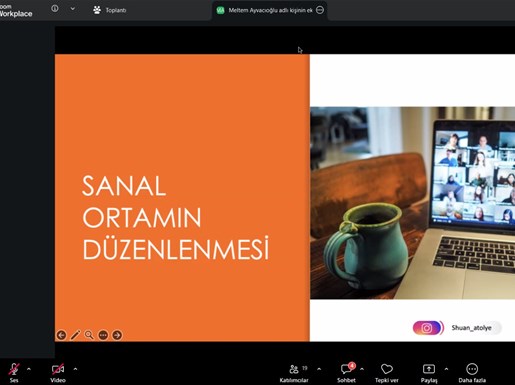Expand the video options arrow beside Video
Screen dimensions: 515x385
75,369
